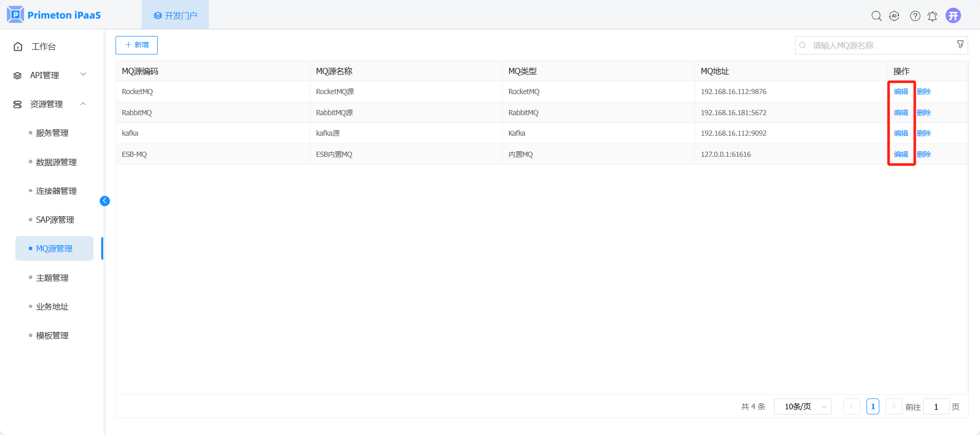Screen dimensions: 980x435
Task: Click page number 1 in pagination
Action: pyautogui.click(x=873, y=407)
